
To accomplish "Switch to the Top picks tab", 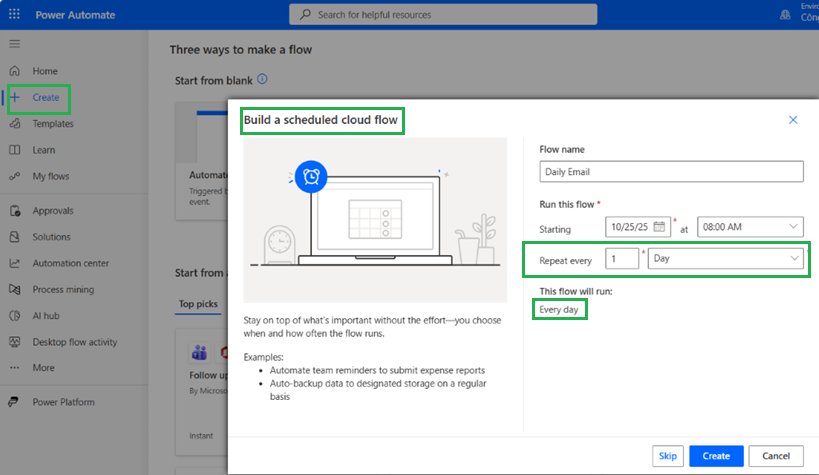I will pos(198,304).
